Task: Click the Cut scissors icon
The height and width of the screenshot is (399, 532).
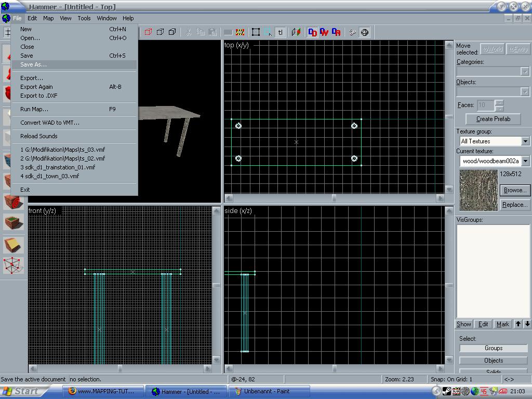Action: coord(189,32)
